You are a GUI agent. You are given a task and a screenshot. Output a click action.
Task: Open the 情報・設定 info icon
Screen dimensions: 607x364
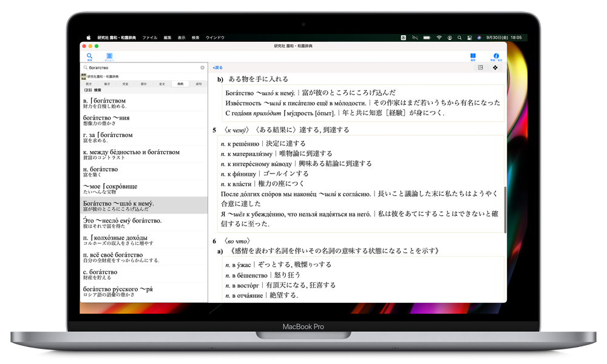(x=496, y=56)
